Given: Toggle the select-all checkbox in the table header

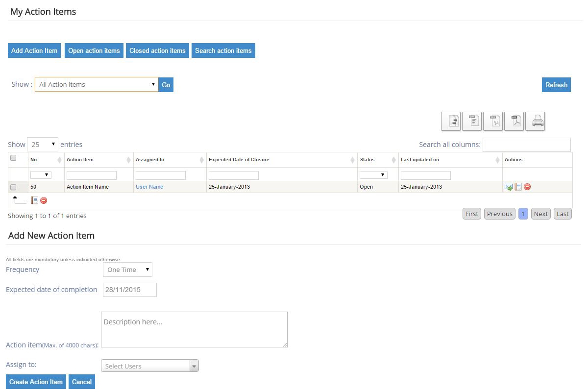Looking at the screenshot, I should [x=13, y=158].
